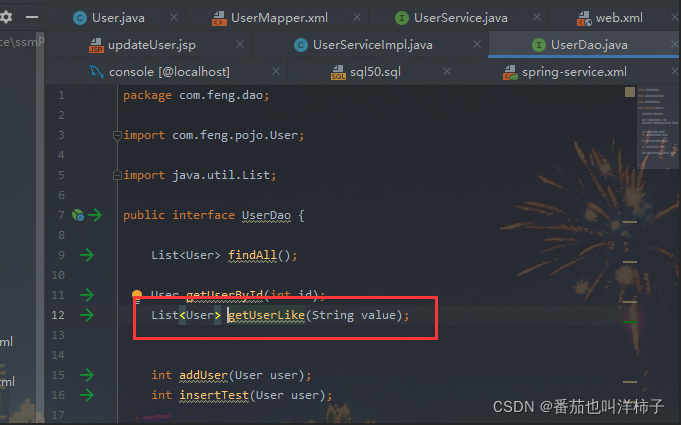Screen dimensions: 681x425
Task: Click the spring-service.xml Spring config icon
Action: coord(510,72)
